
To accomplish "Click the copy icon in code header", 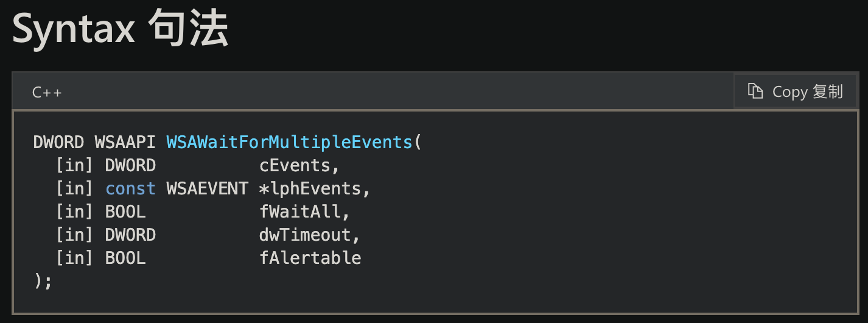I will 755,91.
